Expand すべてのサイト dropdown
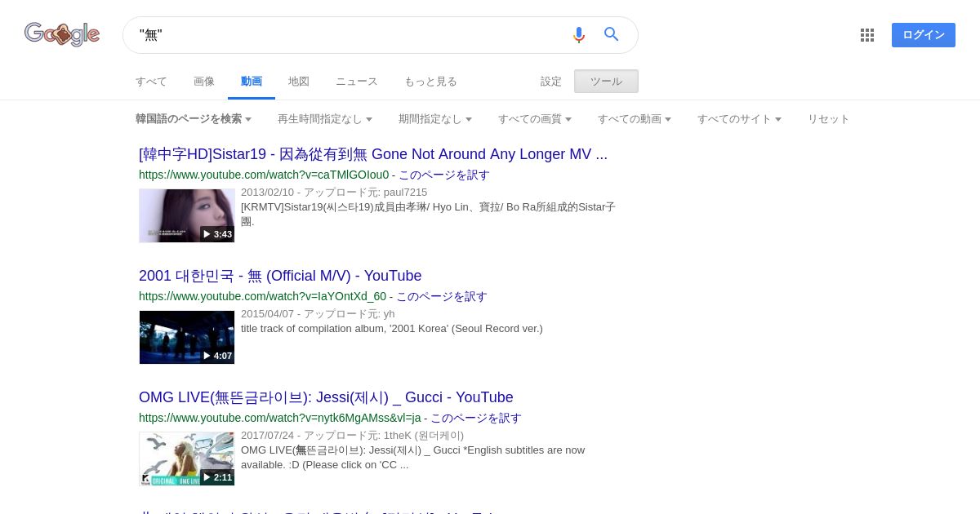This screenshot has width=980, height=514. tap(739, 119)
